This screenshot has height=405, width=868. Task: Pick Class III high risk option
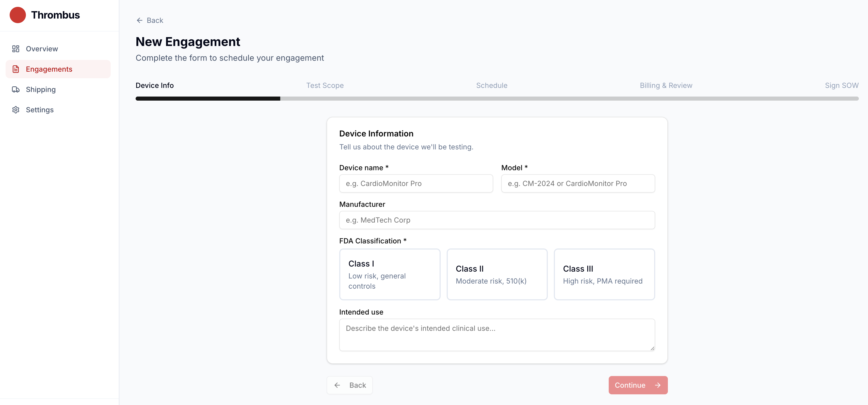(604, 274)
